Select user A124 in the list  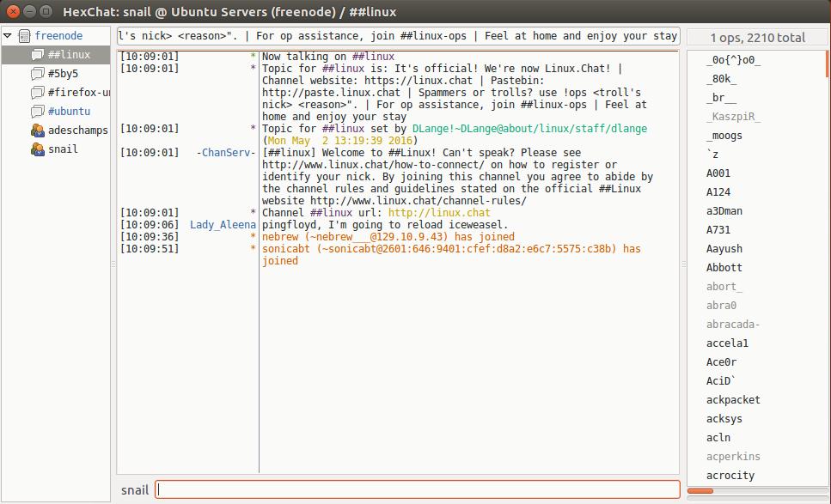pyautogui.click(x=718, y=192)
